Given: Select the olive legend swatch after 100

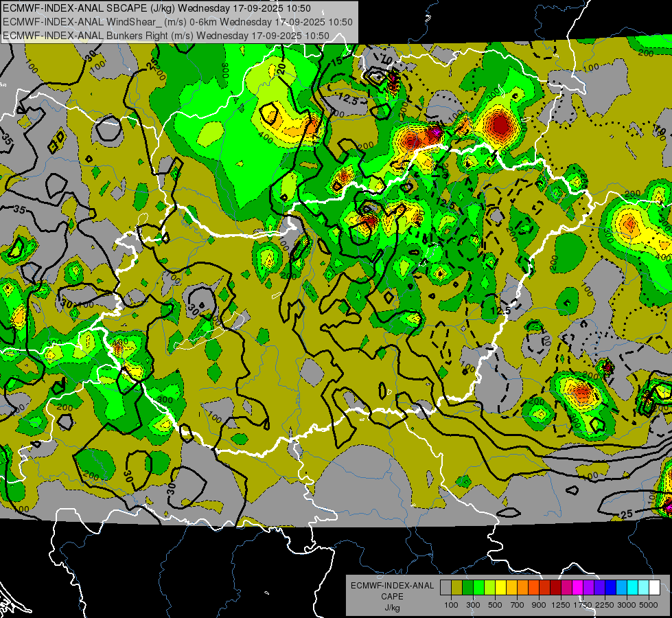Looking at the screenshot, I should [457, 587].
